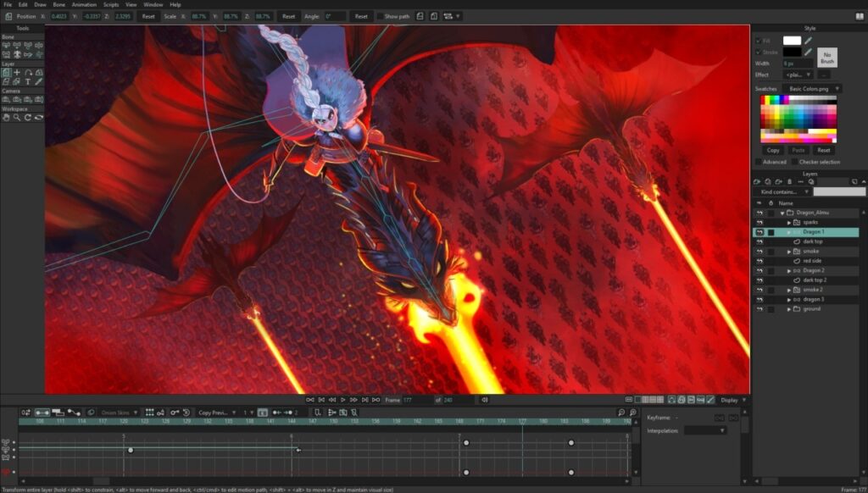Screen dimensions: 868x493
Task: Open the Basic Colors.png swatches dropdown
Action: (812, 89)
